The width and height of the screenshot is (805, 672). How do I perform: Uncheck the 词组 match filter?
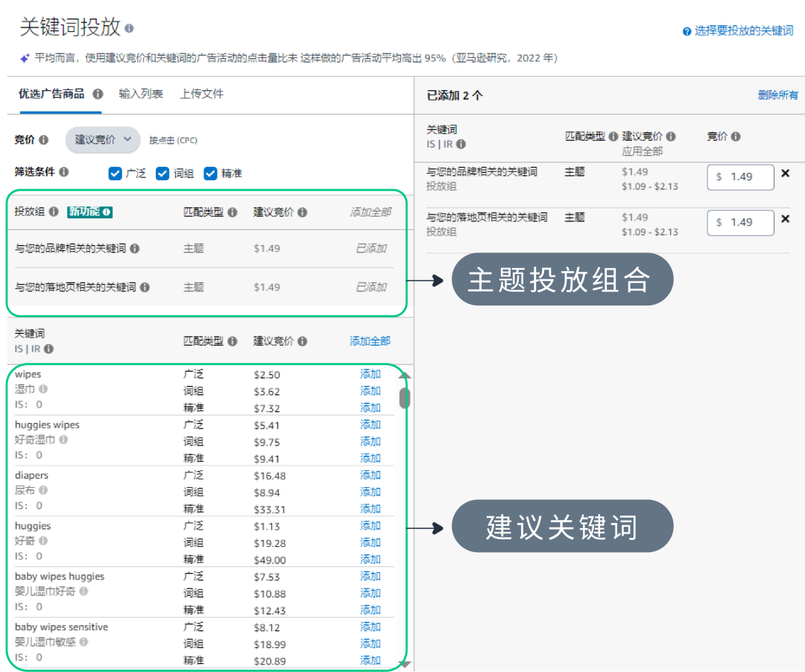coord(162,173)
